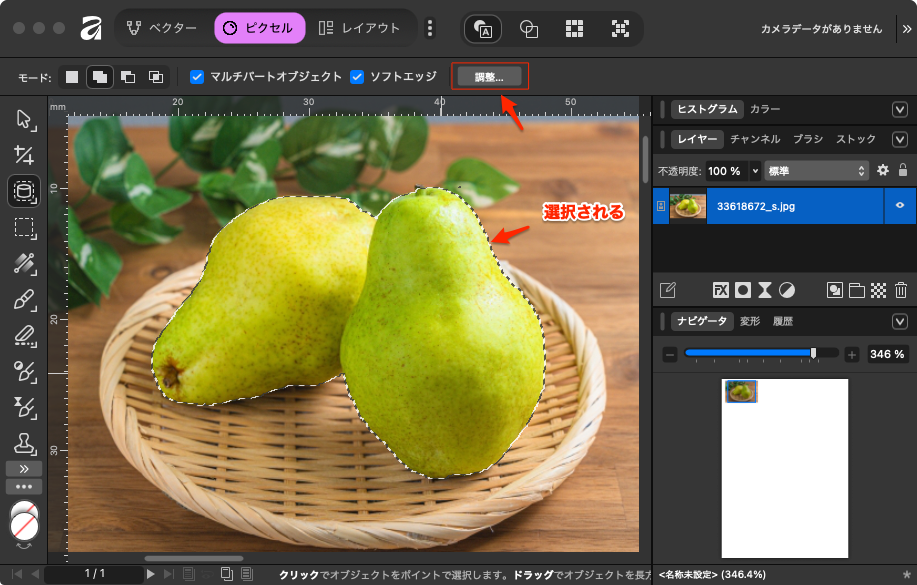Click the navigator zoom slider handle
The width and height of the screenshot is (917, 585).
[x=813, y=353]
